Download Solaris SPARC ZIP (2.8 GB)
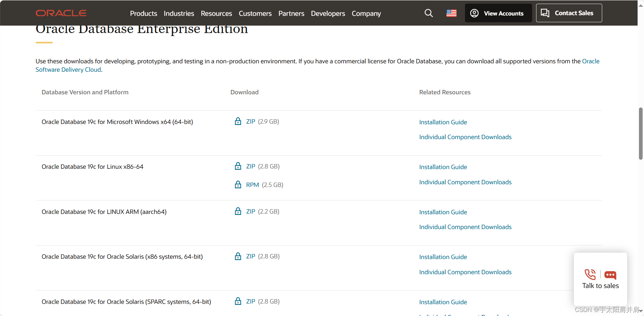Viewport: 644px width, 316px height. 251,302
